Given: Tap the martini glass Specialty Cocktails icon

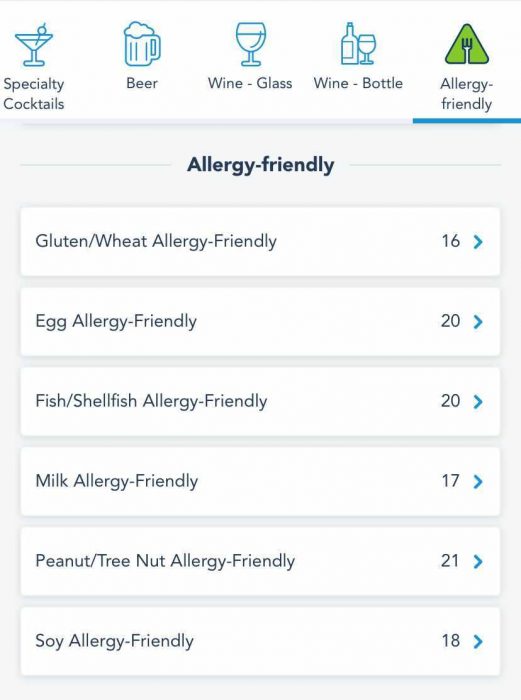Looking at the screenshot, I should (x=34, y=45).
